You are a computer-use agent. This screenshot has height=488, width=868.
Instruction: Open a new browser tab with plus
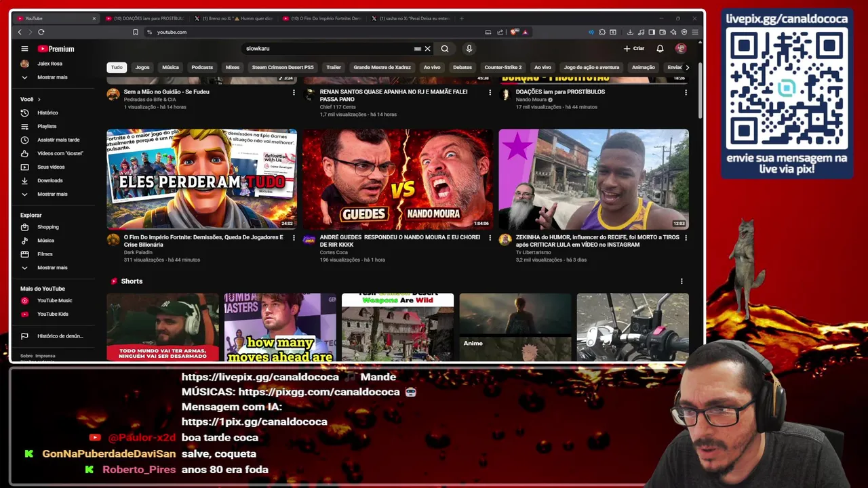tap(462, 18)
